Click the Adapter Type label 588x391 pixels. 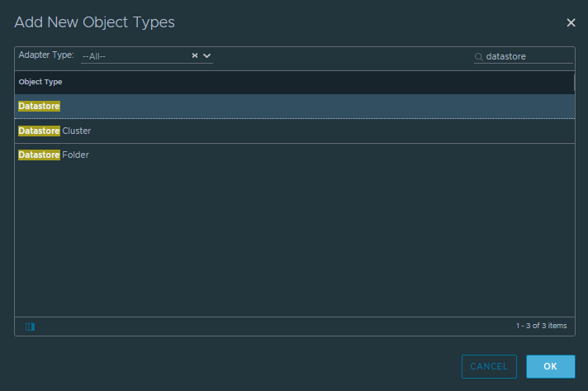click(x=46, y=55)
